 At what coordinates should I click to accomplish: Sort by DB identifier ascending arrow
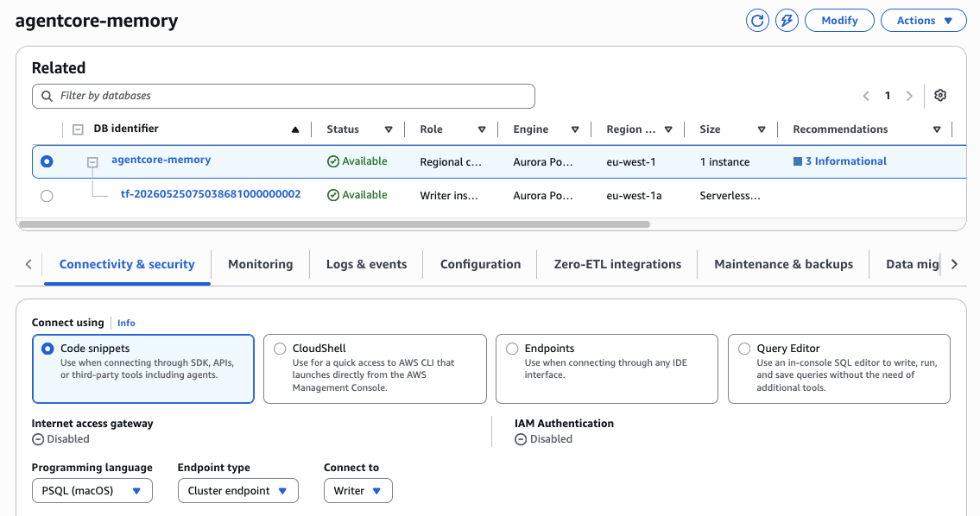(295, 129)
